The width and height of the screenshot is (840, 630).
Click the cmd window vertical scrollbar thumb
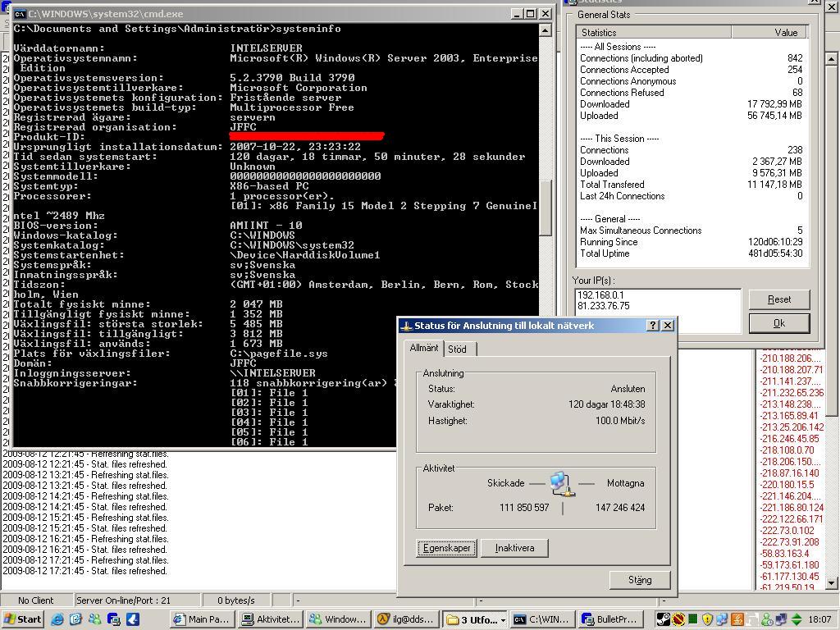coord(545,208)
